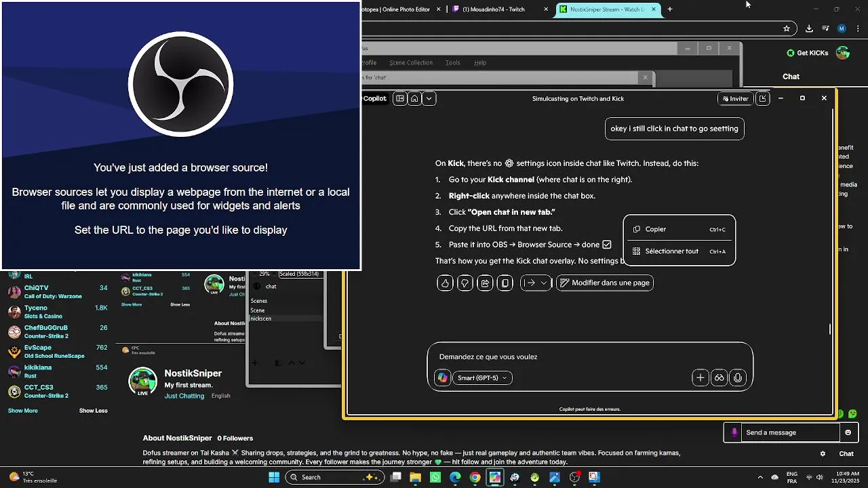Open the Chrome profile avatar
This screenshot has width=868, height=488.
842,28
